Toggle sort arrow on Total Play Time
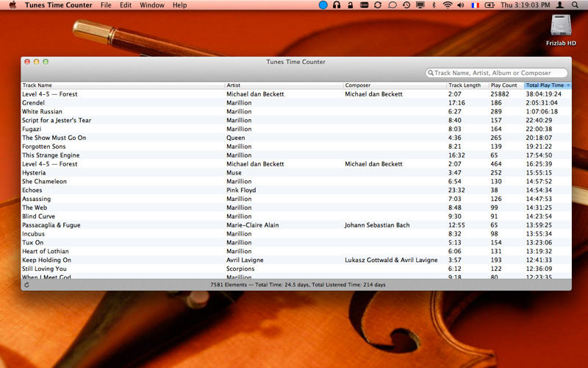The image size is (588, 368). pyautogui.click(x=568, y=85)
